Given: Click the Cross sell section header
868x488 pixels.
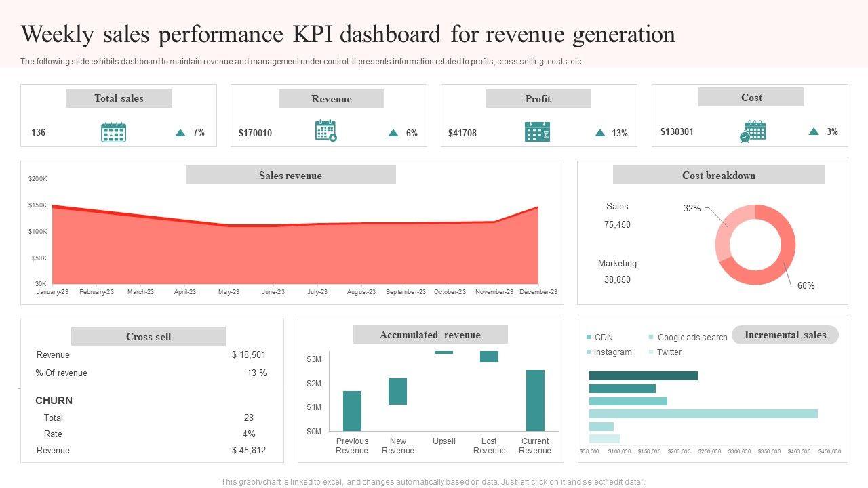Looking at the screenshot, I should [x=149, y=337].
